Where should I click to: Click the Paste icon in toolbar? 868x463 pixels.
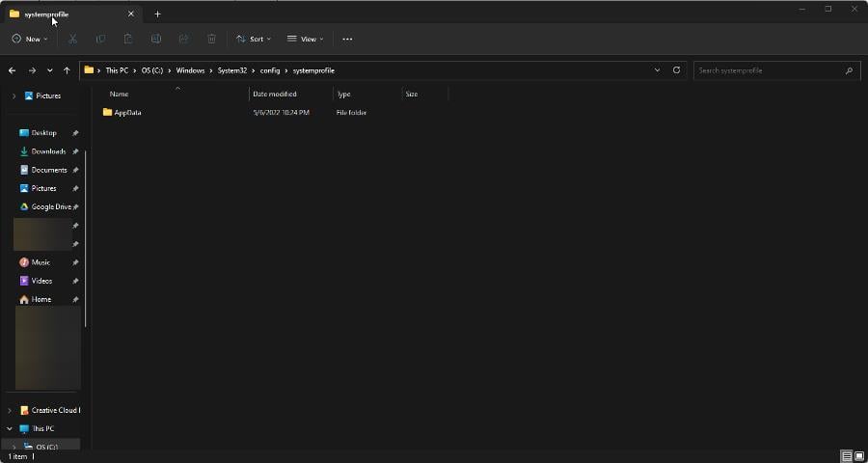(x=128, y=39)
